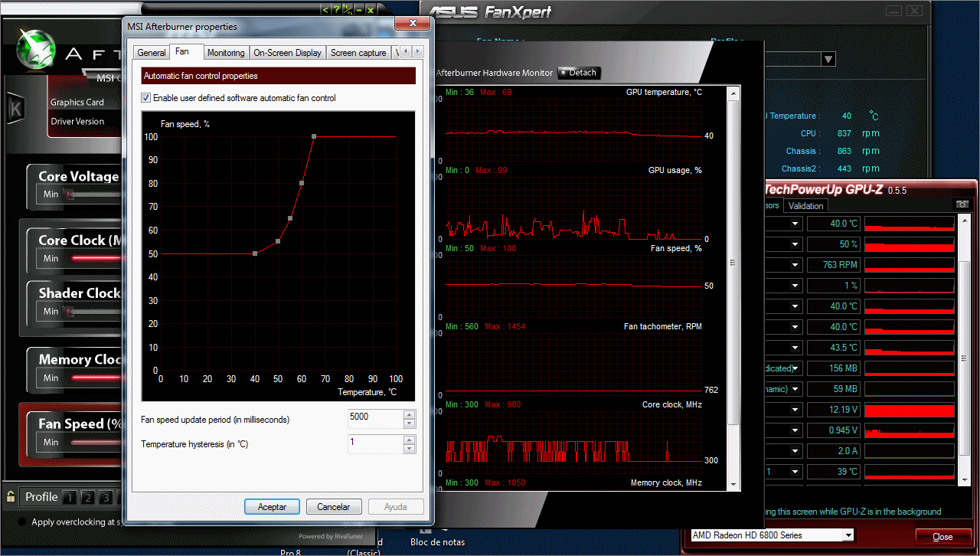Open GPU selector AMD Radeon HD 6800 Series
This screenshot has height=556, width=980.
click(x=772, y=535)
